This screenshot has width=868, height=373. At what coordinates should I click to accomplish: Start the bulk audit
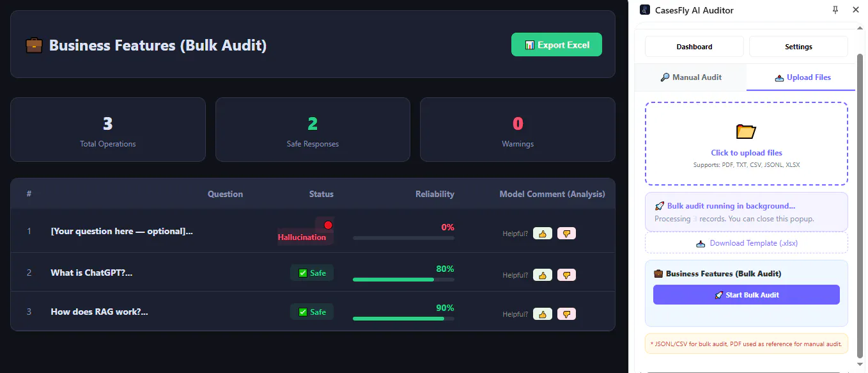pyautogui.click(x=747, y=295)
